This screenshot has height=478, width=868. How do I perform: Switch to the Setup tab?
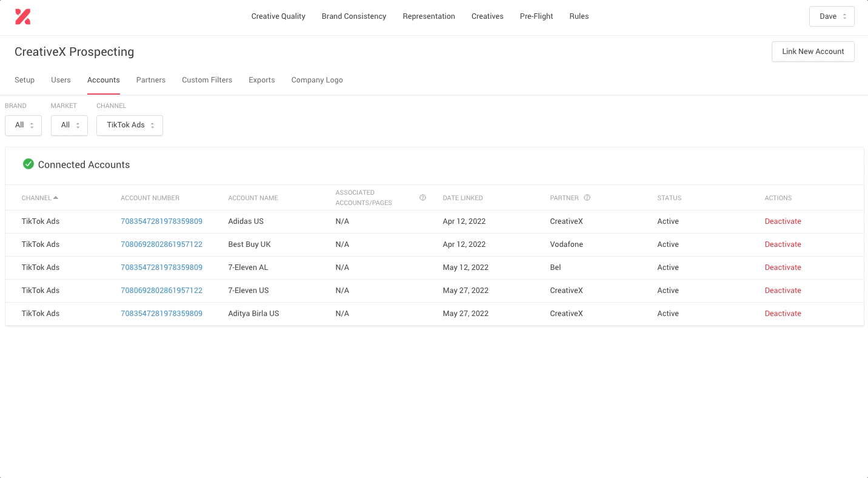24,80
